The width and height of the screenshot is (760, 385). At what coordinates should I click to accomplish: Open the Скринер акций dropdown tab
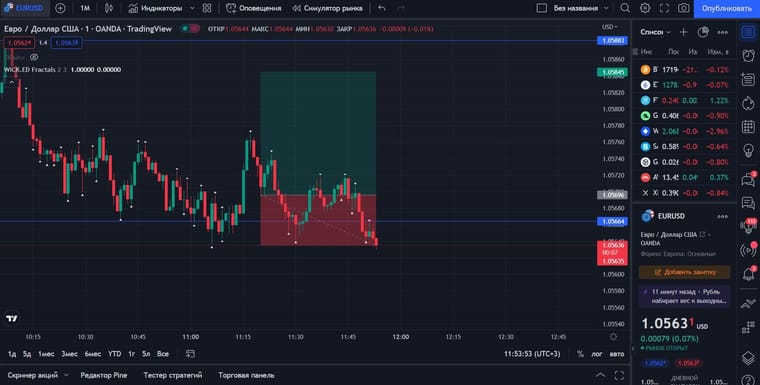(38, 375)
